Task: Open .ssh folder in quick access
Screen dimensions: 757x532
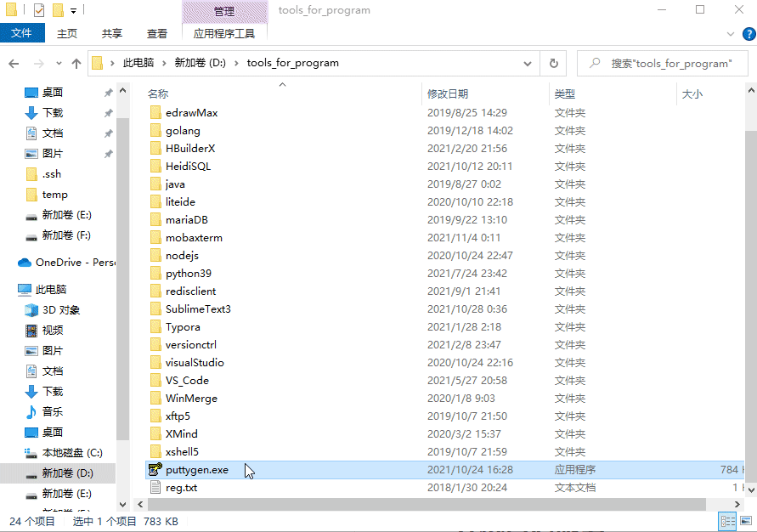Action: tap(43, 174)
